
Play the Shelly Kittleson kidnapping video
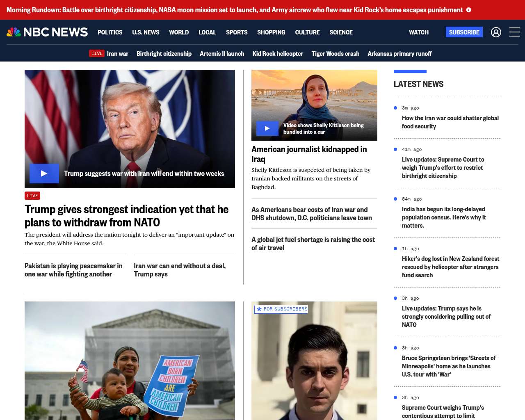click(x=267, y=128)
